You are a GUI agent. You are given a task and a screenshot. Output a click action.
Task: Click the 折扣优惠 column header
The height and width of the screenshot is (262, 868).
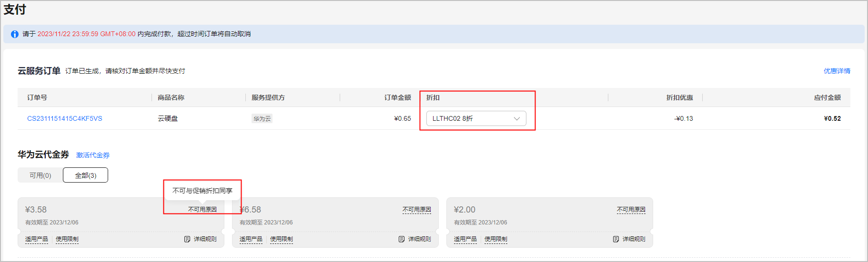tap(680, 97)
